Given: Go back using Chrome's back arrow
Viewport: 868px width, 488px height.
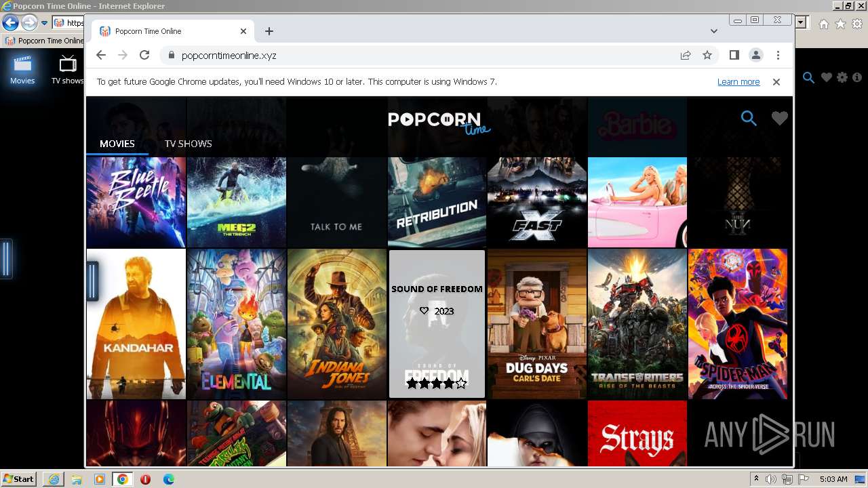Looking at the screenshot, I should click(x=101, y=56).
